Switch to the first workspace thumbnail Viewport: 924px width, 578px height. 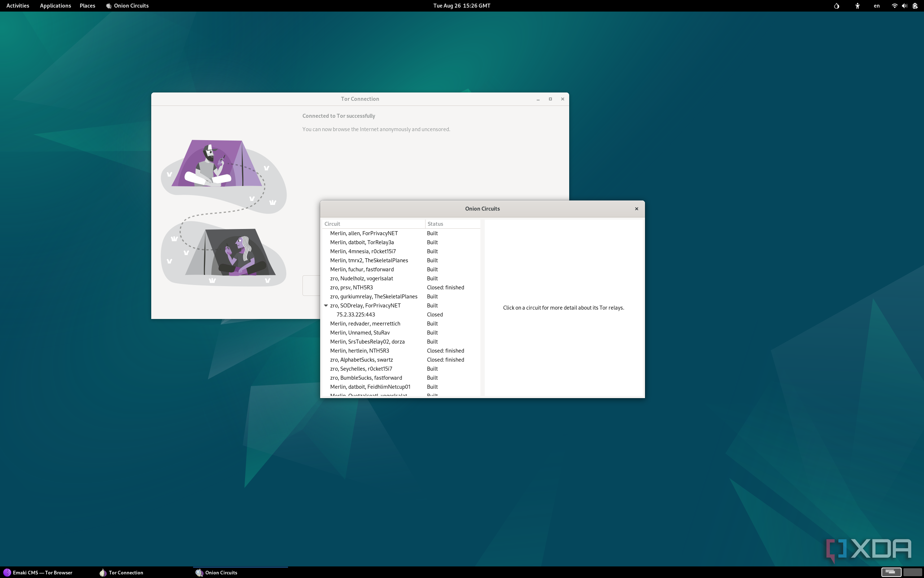(x=891, y=572)
